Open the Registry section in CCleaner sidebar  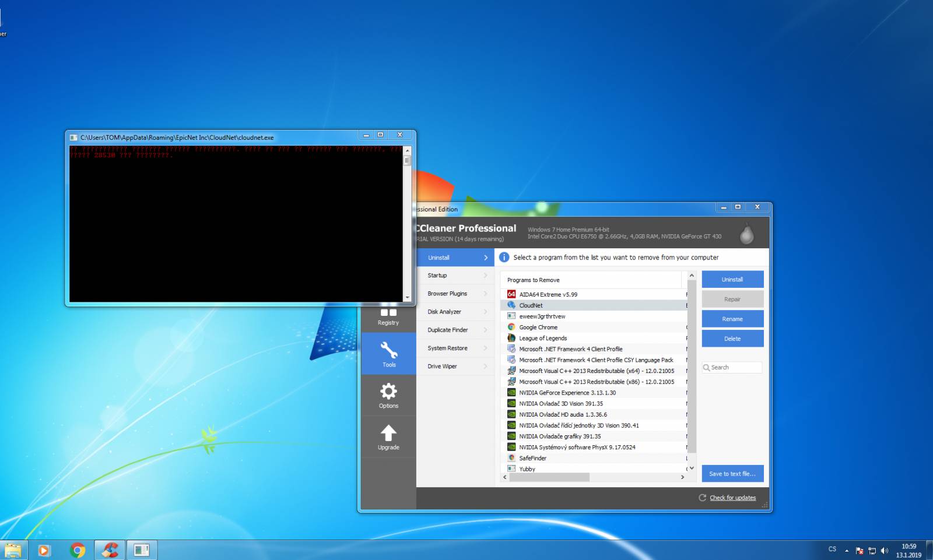[388, 317]
